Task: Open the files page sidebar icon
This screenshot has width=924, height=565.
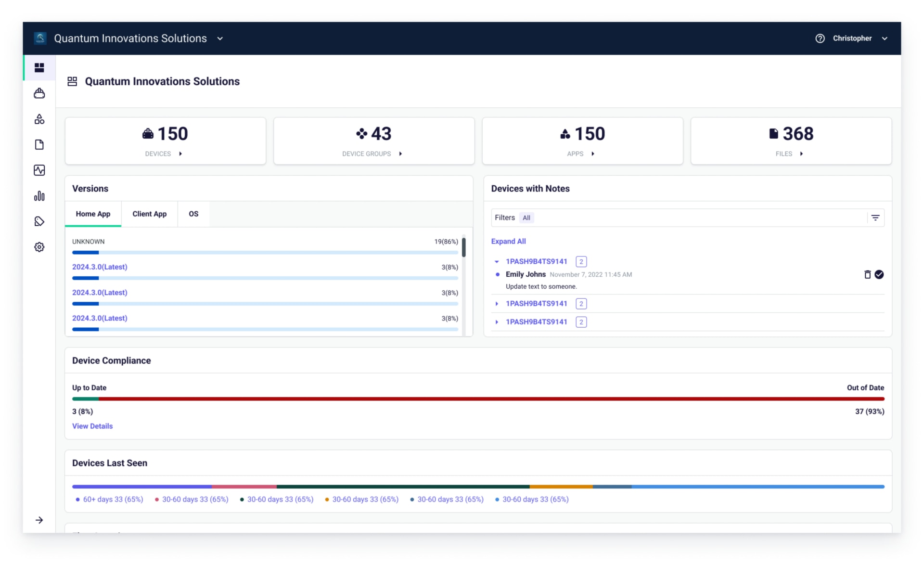Action: (x=39, y=144)
